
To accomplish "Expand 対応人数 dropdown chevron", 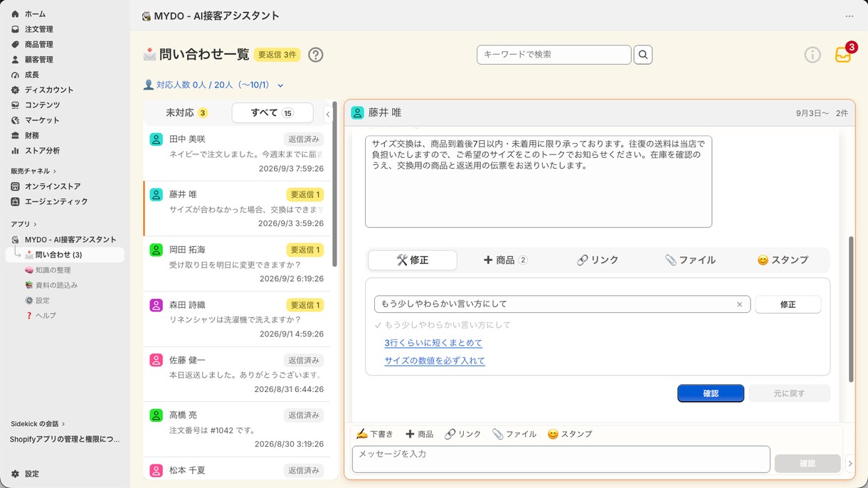I will 280,85.
